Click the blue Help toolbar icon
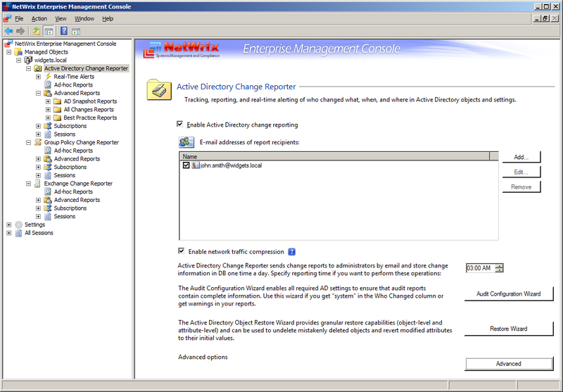The image size is (563, 392). (64, 31)
